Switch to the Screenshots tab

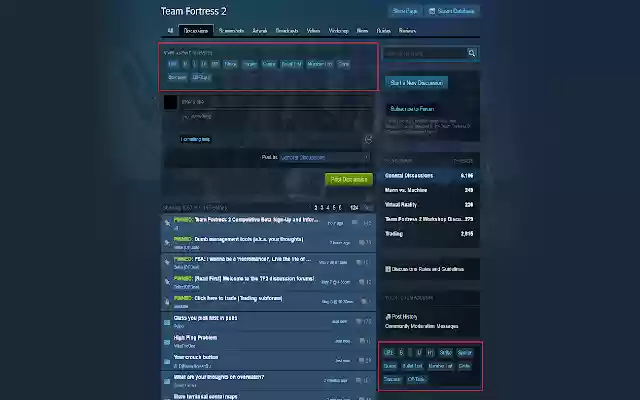click(x=231, y=31)
